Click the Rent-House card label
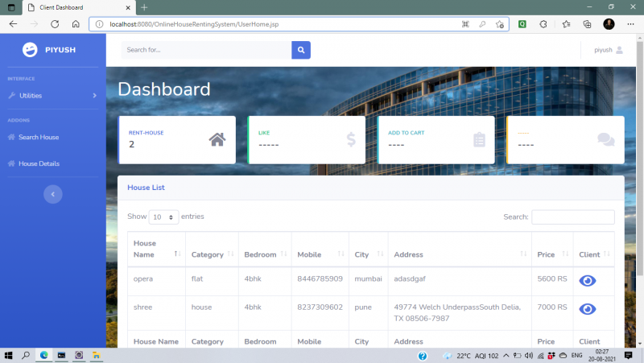Image resolution: width=644 pixels, height=363 pixels. [x=146, y=133]
